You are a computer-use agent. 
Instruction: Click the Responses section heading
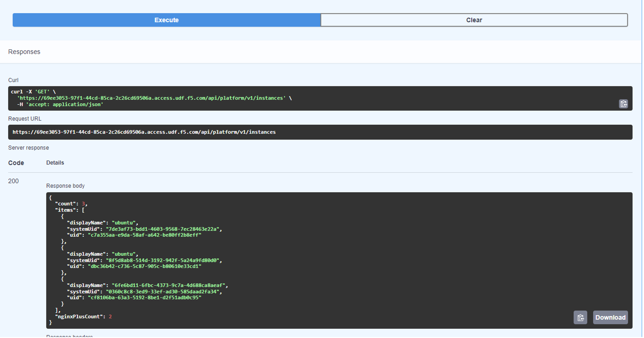coord(24,52)
